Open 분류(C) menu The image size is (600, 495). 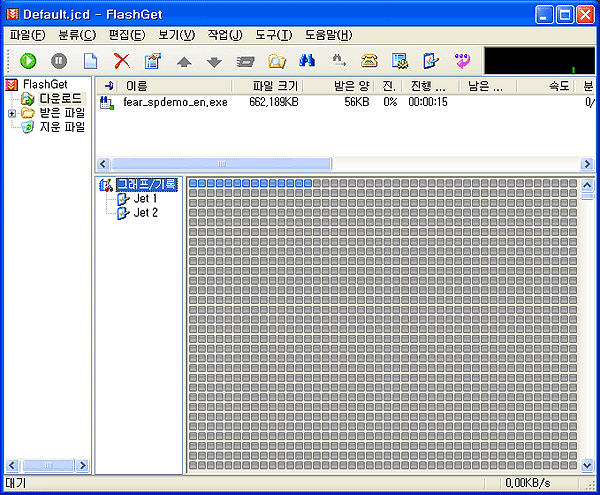(77, 35)
